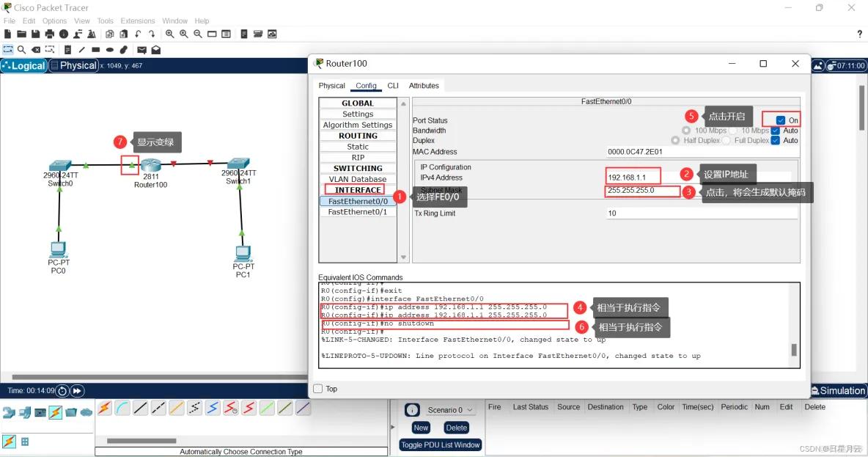Add a Simple PDU envelope
Viewport: 868px width, 457px height.
click(141, 50)
